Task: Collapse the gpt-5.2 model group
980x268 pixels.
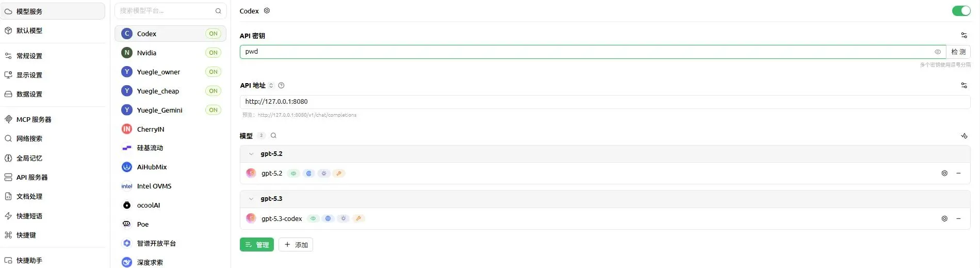Action: pos(251,154)
